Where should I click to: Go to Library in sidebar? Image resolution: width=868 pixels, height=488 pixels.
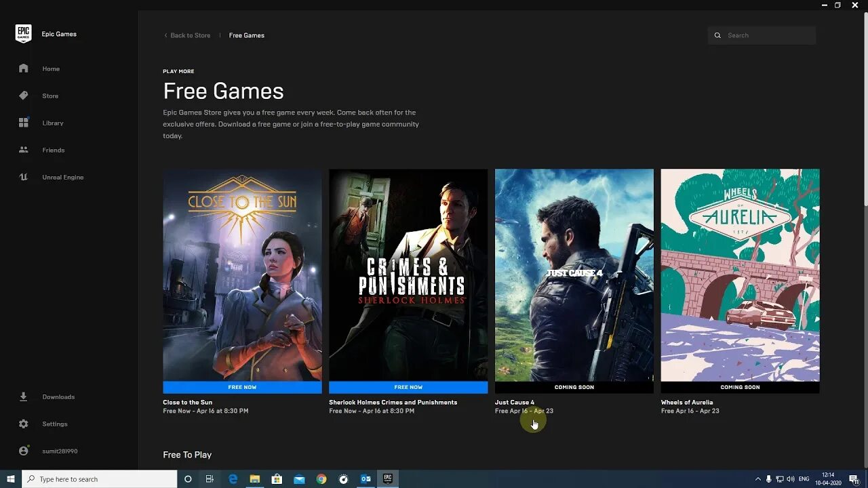(x=53, y=123)
